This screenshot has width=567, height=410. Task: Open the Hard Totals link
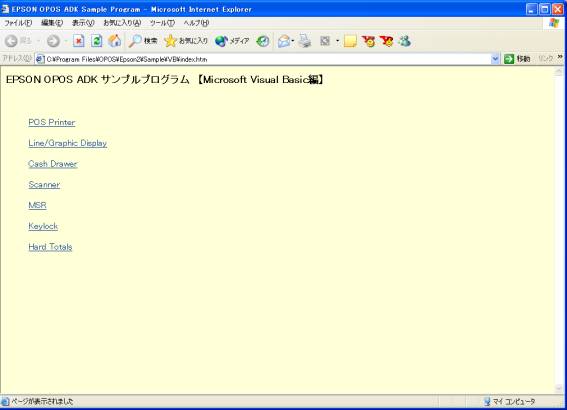click(50, 247)
